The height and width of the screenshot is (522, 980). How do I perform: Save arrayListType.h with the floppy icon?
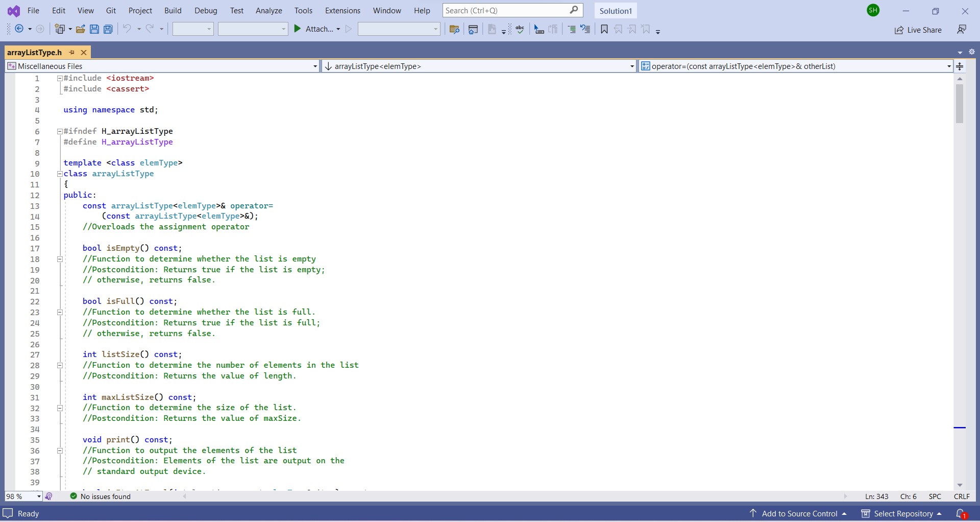point(94,29)
